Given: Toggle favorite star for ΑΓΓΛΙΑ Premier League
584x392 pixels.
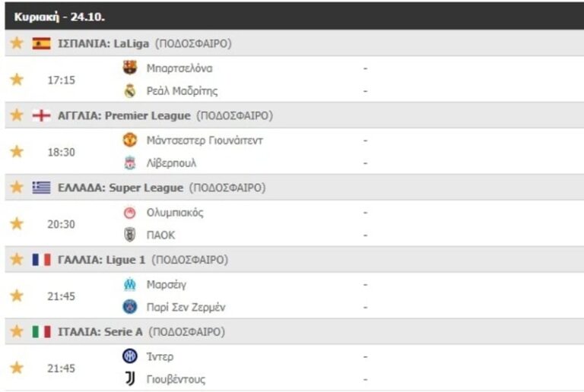Looking at the screenshot, I should (x=17, y=115).
